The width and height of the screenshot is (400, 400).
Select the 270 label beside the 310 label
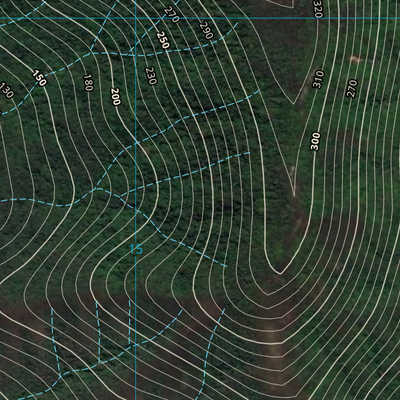[352, 88]
